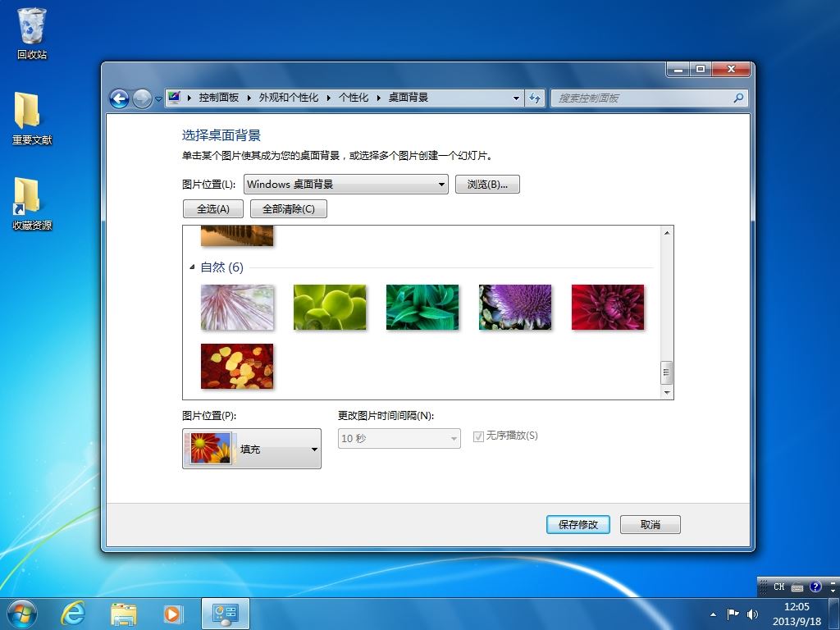Expand arrow after 个性化 breadcrumb
This screenshot has width=840, height=630.
(x=378, y=98)
